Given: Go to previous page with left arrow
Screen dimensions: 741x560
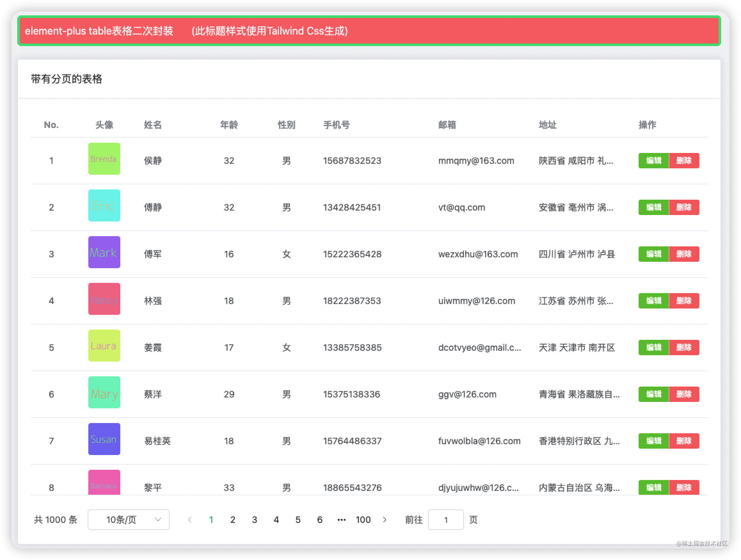Looking at the screenshot, I should coord(190,520).
